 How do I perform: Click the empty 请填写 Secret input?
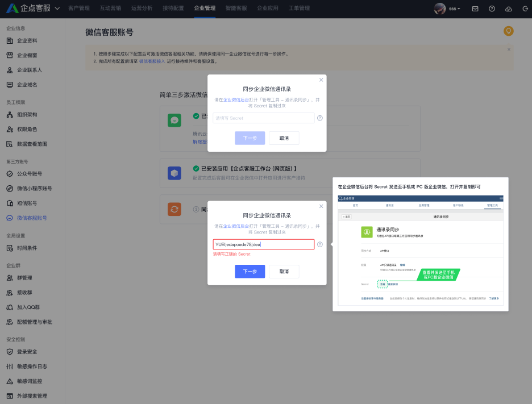tap(264, 118)
